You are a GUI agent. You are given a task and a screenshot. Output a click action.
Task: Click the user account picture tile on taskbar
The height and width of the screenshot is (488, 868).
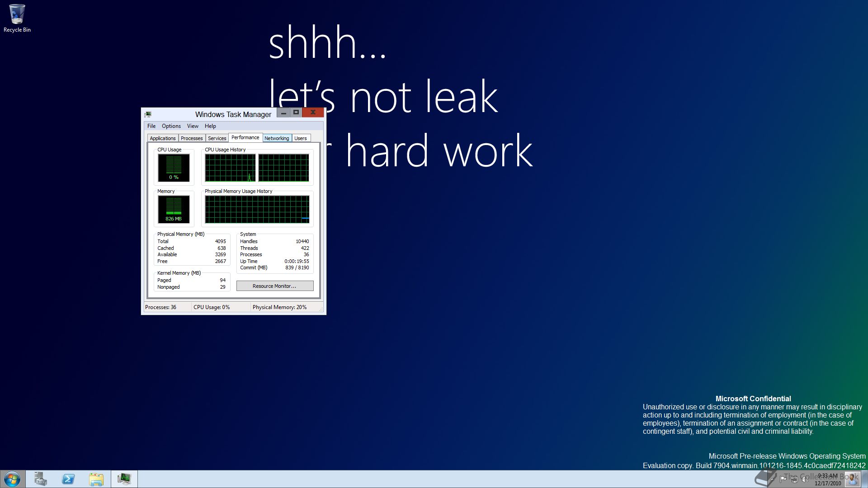point(852,479)
